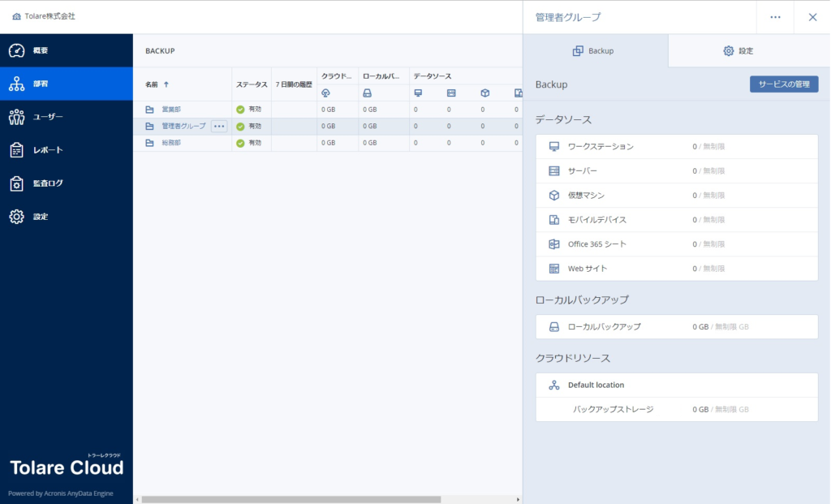Click the 設定 gear icon in sidebar
Image resolution: width=831 pixels, height=504 pixels.
tap(16, 217)
